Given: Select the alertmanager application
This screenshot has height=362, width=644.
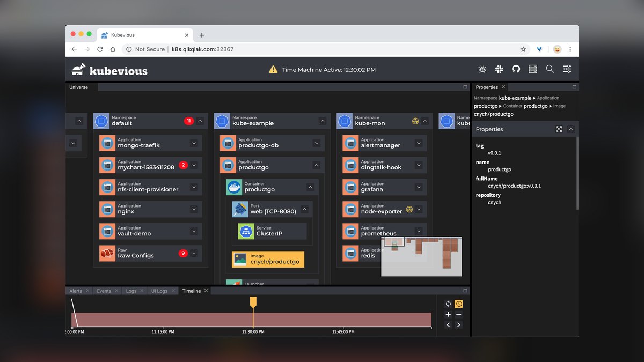Looking at the screenshot, I should [x=384, y=143].
